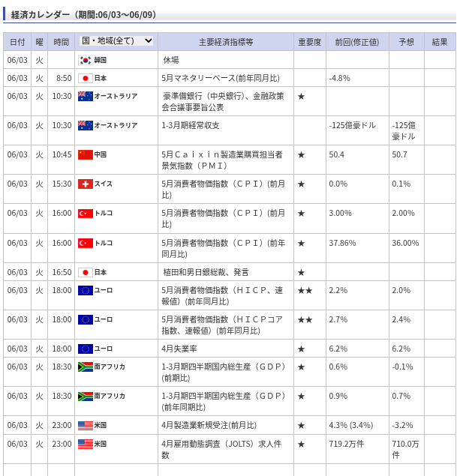Click the South Africa flag in GDP 前期比 row

[x=86, y=367]
